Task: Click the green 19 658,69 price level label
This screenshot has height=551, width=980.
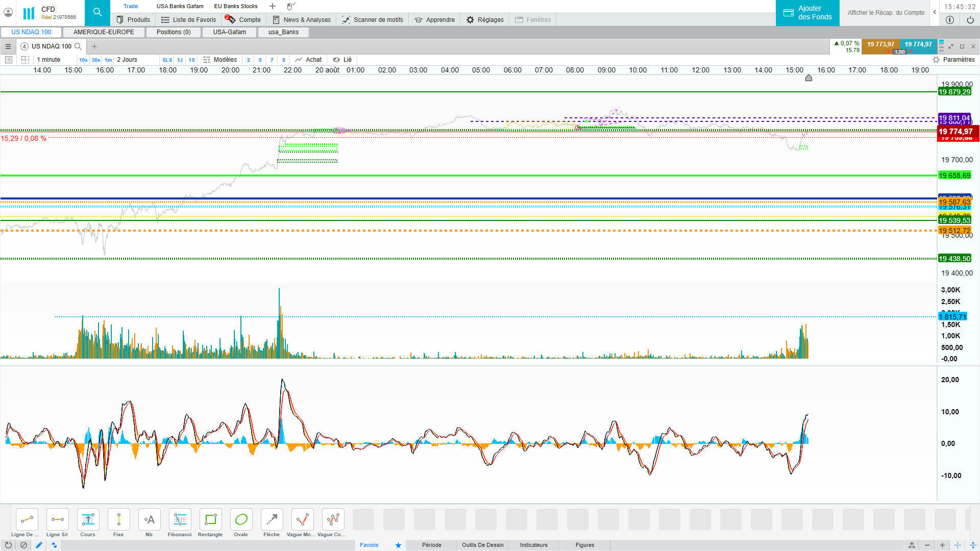Action: tap(954, 176)
